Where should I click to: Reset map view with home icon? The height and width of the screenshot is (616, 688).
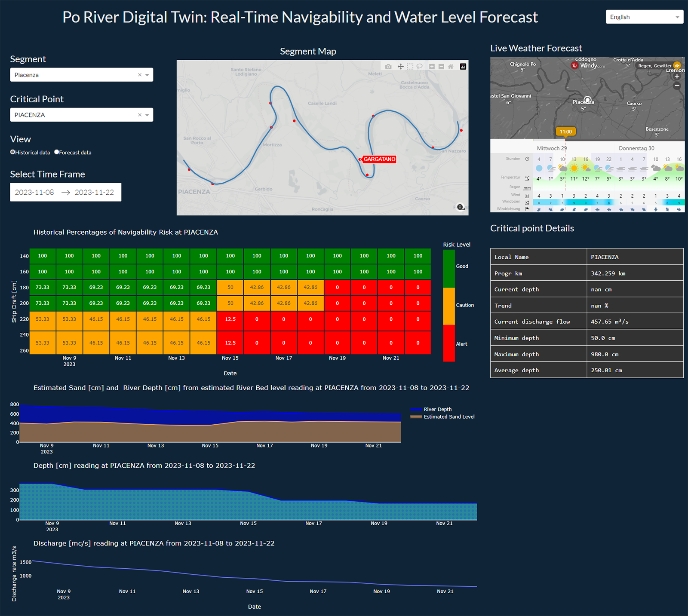pyautogui.click(x=451, y=67)
